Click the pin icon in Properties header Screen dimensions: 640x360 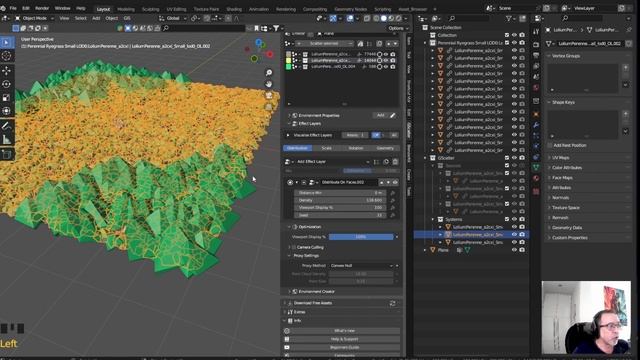[x=629, y=30]
